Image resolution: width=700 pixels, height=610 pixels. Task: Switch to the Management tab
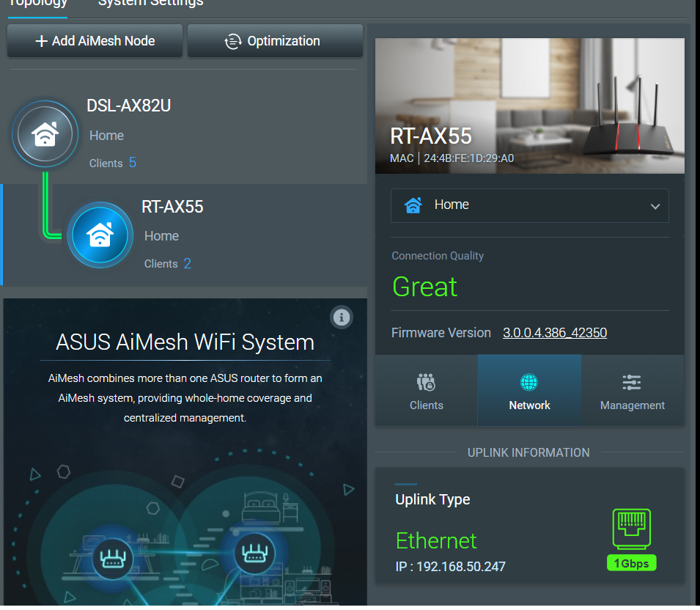pyautogui.click(x=632, y=391)
